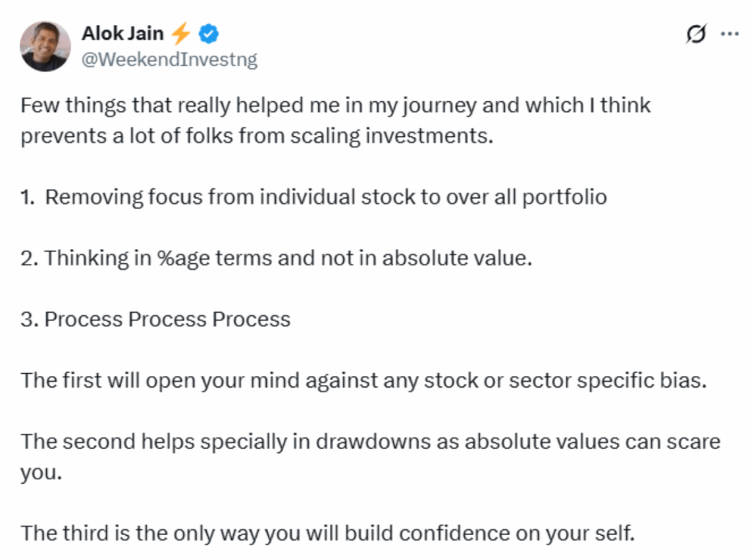Select point 3 "Process Process Process"
The image size is (751, 560).
pos(155,320)
